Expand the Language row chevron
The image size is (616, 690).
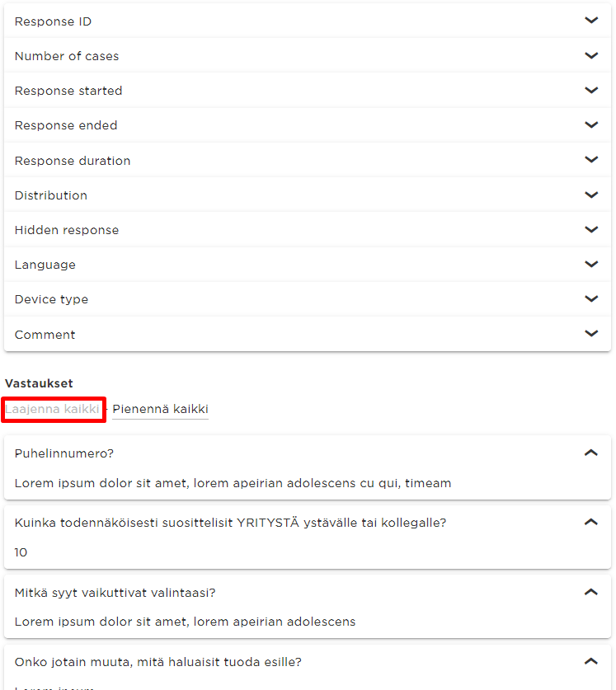click(x=591, y=265)
